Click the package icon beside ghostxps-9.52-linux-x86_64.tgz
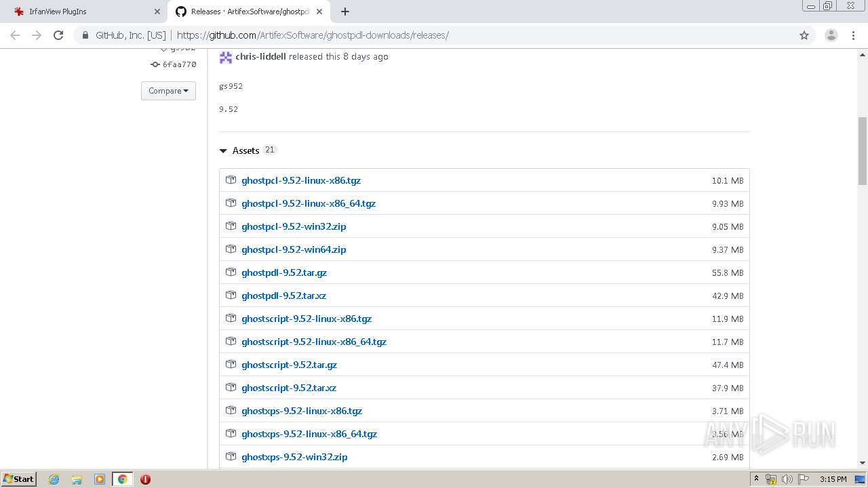This screenshot has height=488, width=868. click(x=231, y=434)
